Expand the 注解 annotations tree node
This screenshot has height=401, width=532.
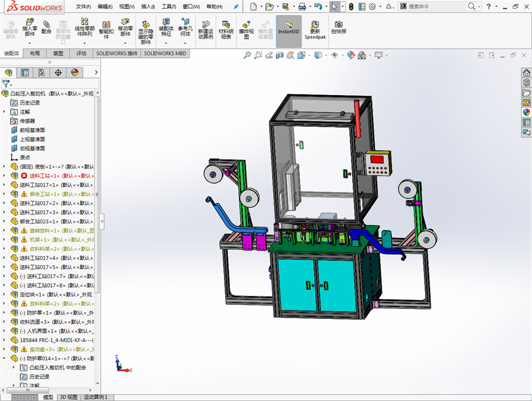4,112
